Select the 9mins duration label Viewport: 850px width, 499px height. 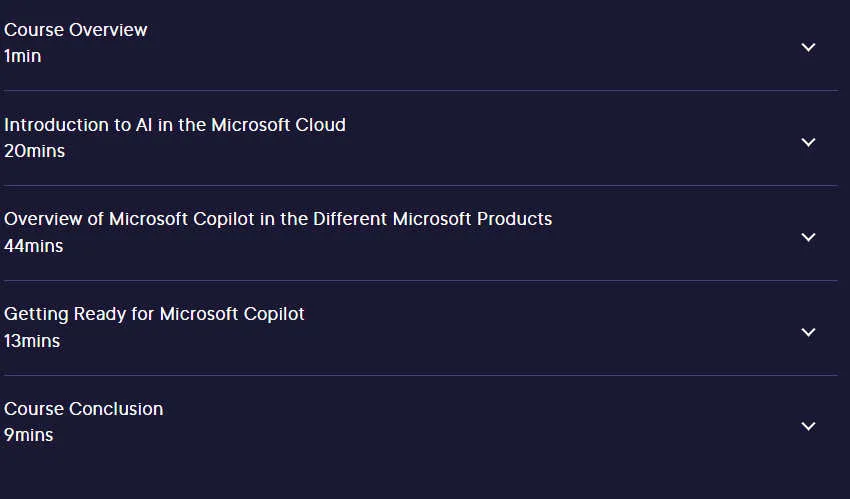(x=29, y=435)
